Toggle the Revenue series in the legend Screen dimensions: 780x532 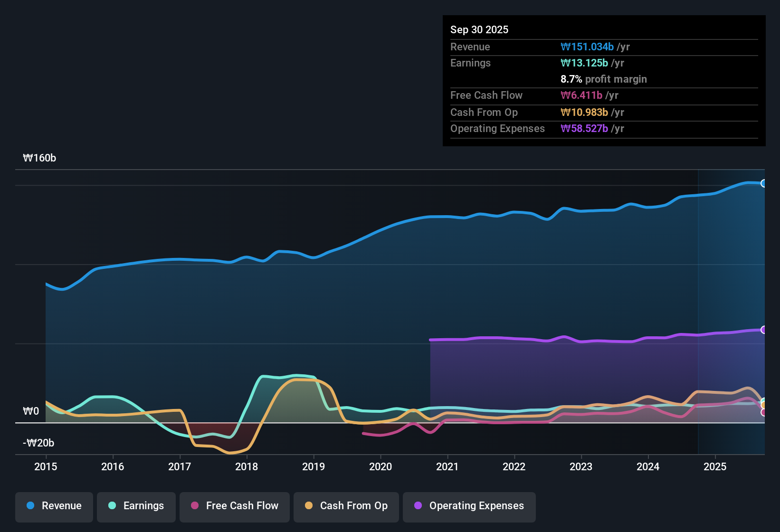[54, 506]
